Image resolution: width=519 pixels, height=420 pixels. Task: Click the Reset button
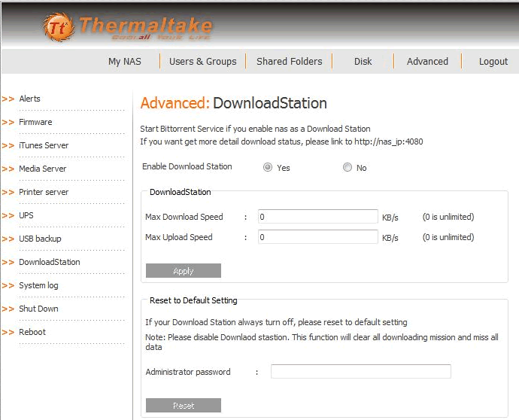184,405
